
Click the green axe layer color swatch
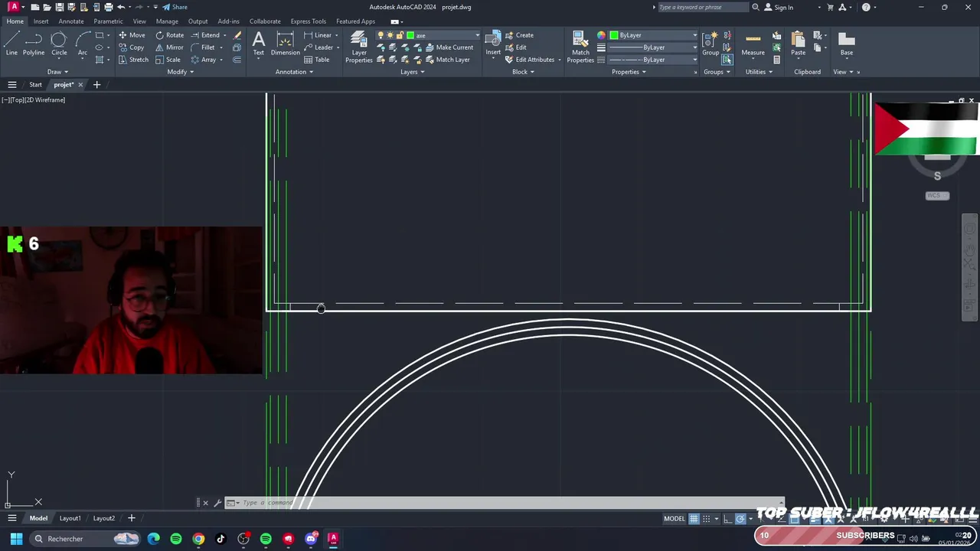pos(410,35)
